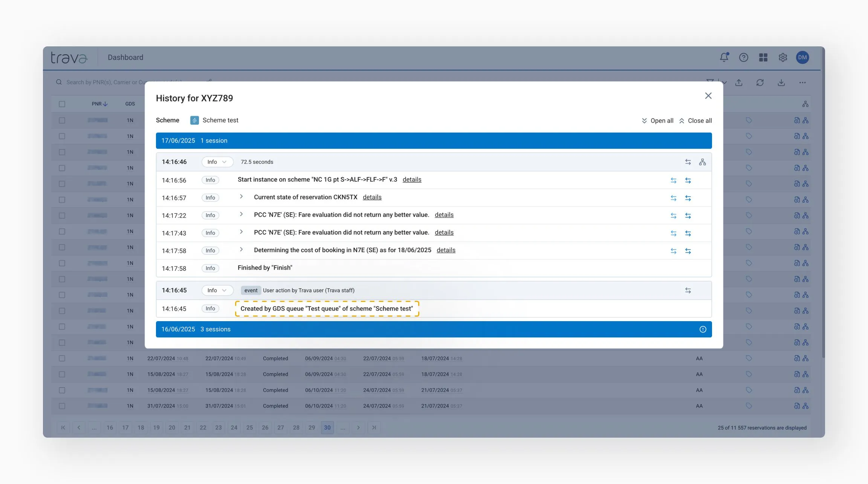The image size is (868, 484).
Task: Open the settings gear icon
Action: pos(782,57)
